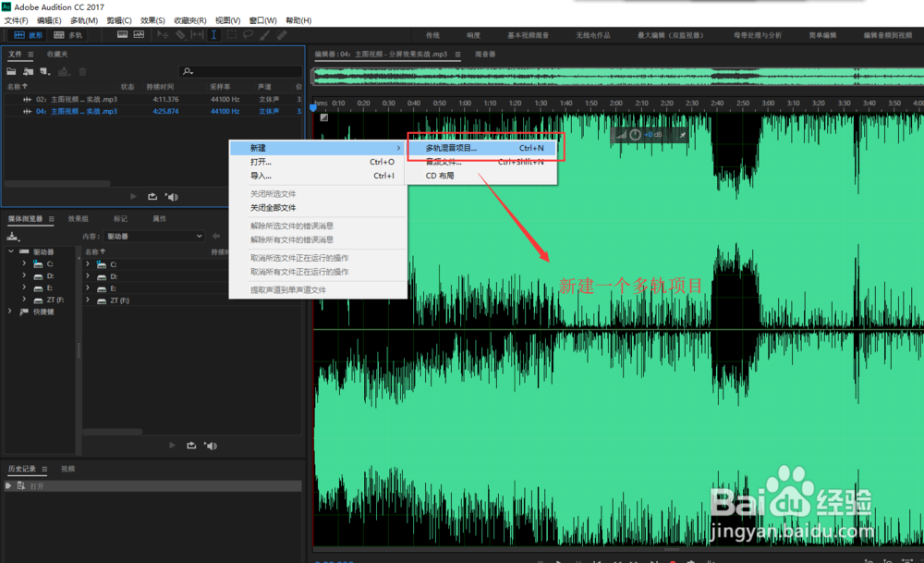
Task: Toggle loop playback in Files panel
Action: coord(152,196)
